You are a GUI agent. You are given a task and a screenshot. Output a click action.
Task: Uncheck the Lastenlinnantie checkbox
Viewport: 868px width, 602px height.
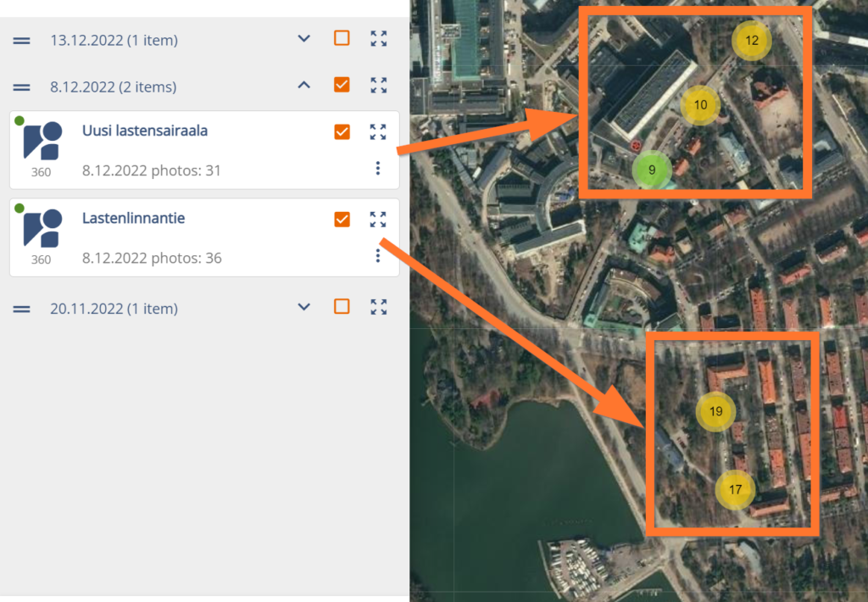pos(342,220)
